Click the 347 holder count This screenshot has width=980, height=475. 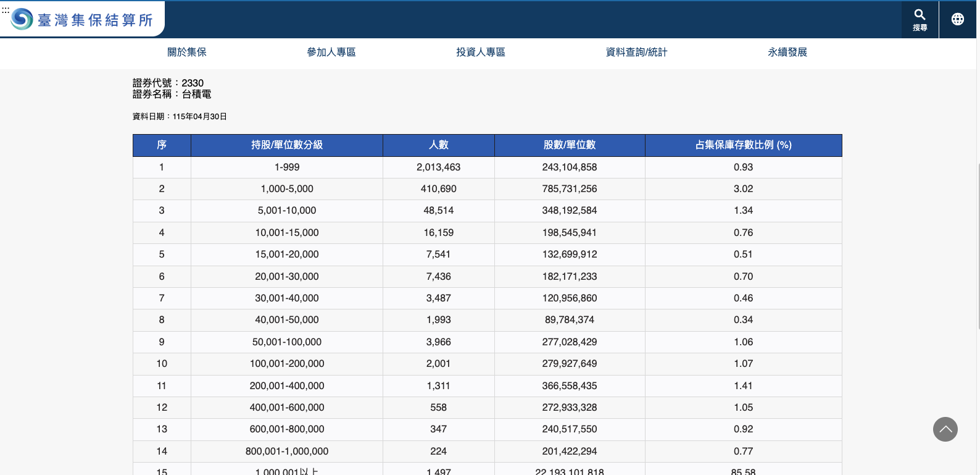tap(439, 429)
